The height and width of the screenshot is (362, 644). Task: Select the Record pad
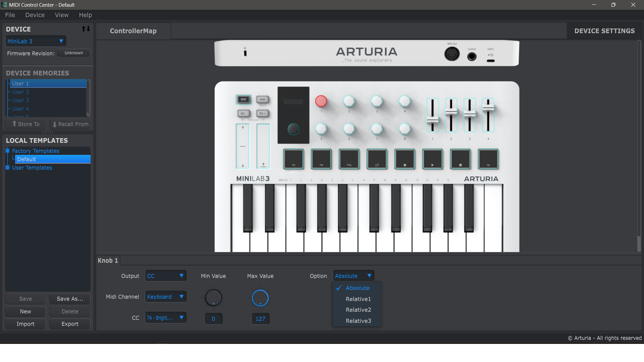click(461, 159)
